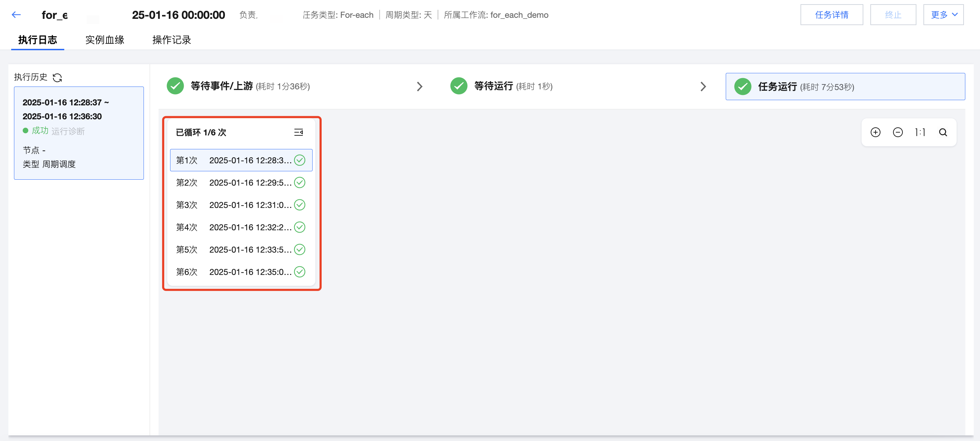Zoom out on the canvas
The height and width of the screenshot is (441, 980).
click(x=898, y=132)
